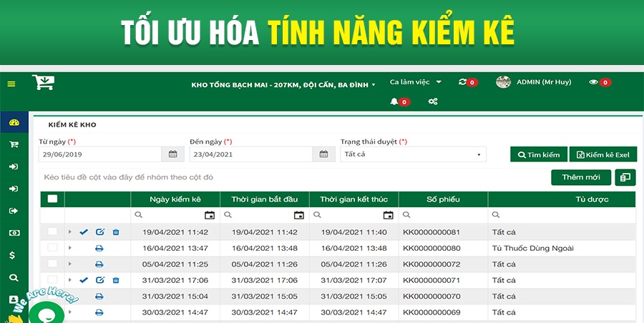The image size is (644, 323).
Task: Sort by Ngày kiểm kê column header
Action: coord(175,199)
